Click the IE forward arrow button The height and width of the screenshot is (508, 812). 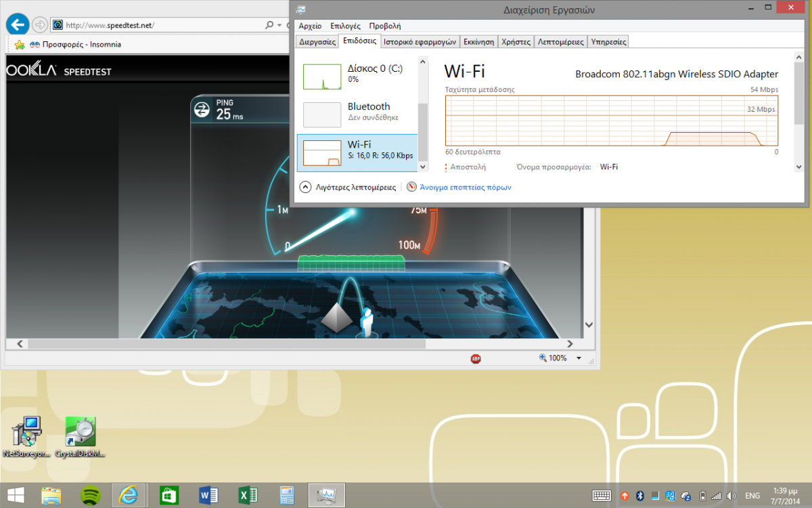(x=40, y=25)
